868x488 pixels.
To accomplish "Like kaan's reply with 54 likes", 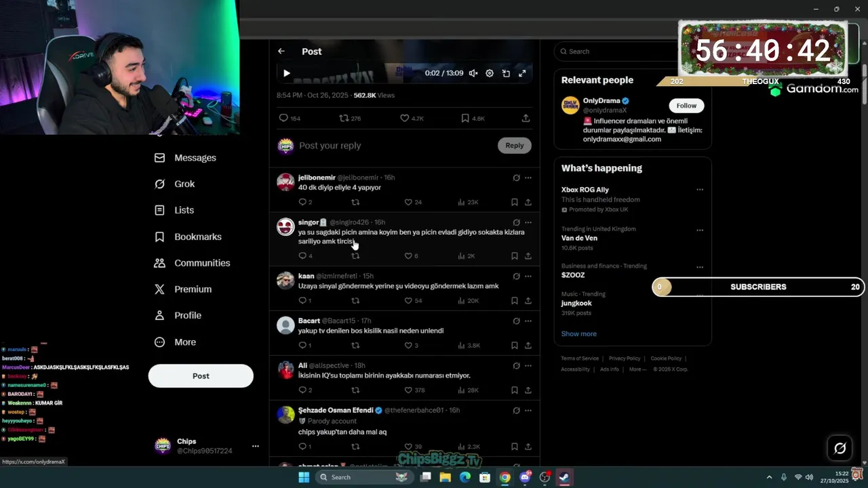I will coord(413,300).
